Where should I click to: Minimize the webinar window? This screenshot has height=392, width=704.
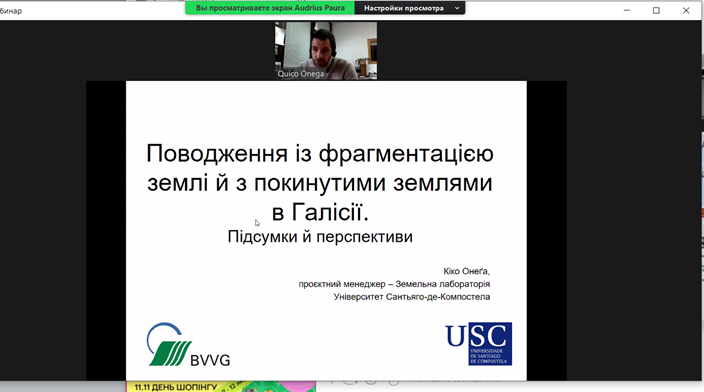627,10
